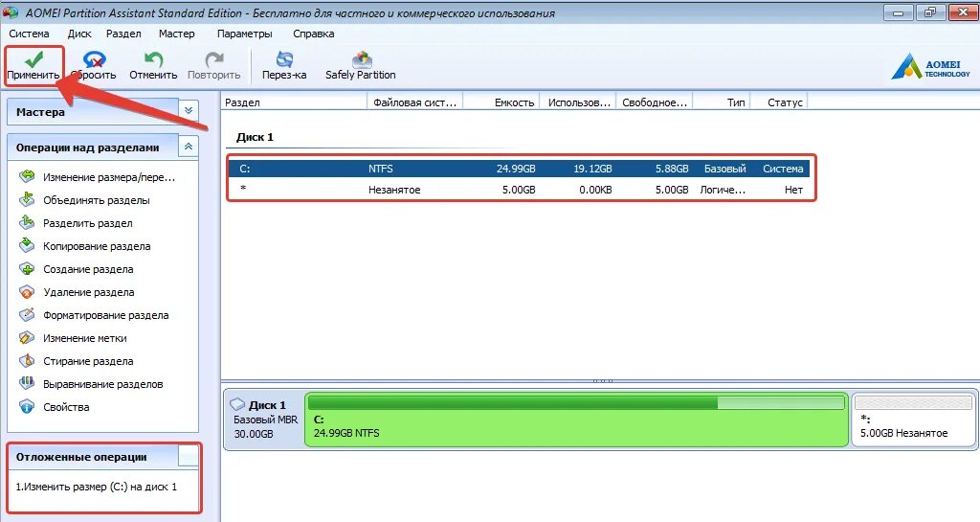Screen dimensions: 980x522
Task: Click the Удаление раздела icon
Action: click(27, 292)
